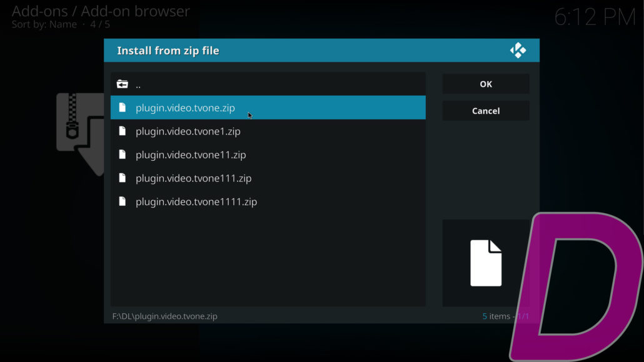
Task: Click file icon beside plugin.video.tvone1111.zip
Action: click(x=122, y=201)
